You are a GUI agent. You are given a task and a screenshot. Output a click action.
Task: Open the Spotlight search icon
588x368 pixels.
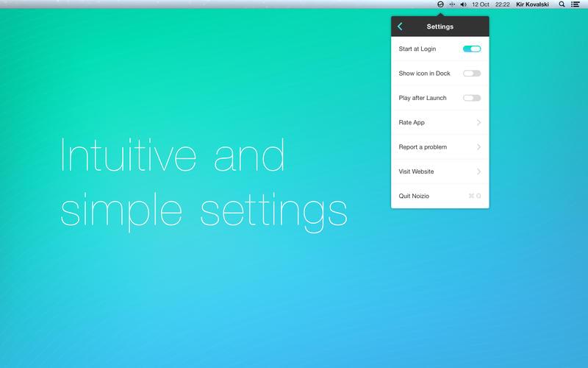click(562, 4)
